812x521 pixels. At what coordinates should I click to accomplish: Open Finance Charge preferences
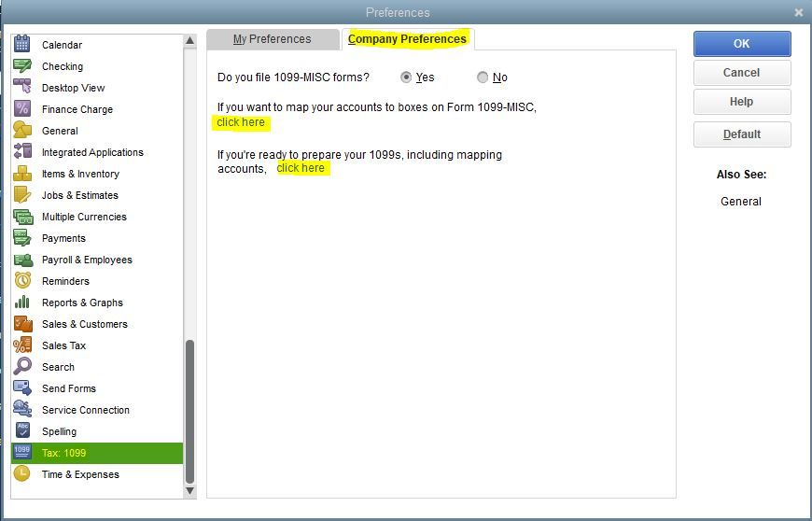point(97,109)
